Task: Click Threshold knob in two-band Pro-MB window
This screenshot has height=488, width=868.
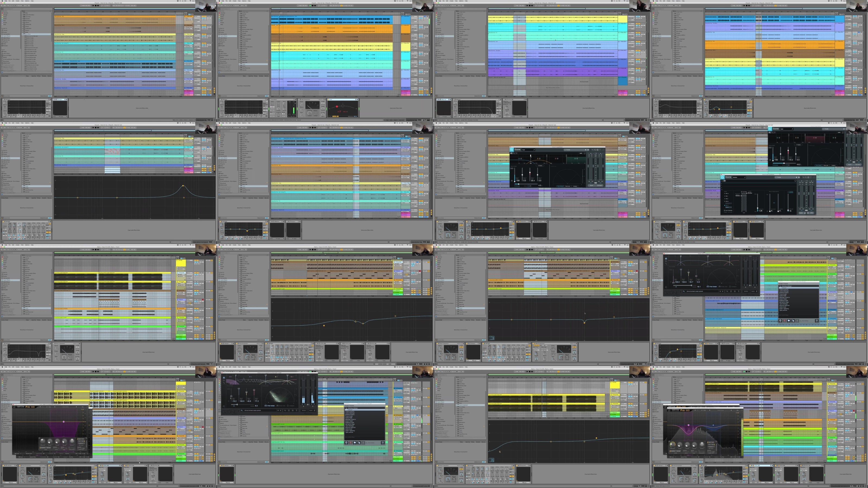Action: pyautogui.click(x=673, y=445)
